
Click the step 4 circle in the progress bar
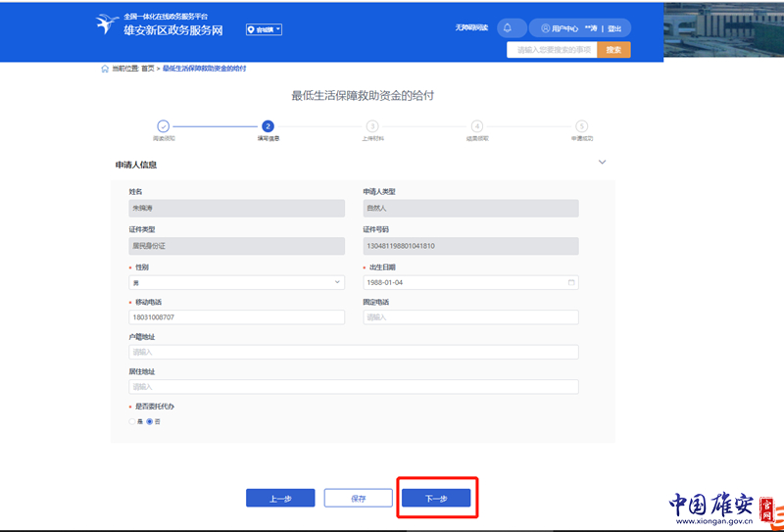click(477, 126)
